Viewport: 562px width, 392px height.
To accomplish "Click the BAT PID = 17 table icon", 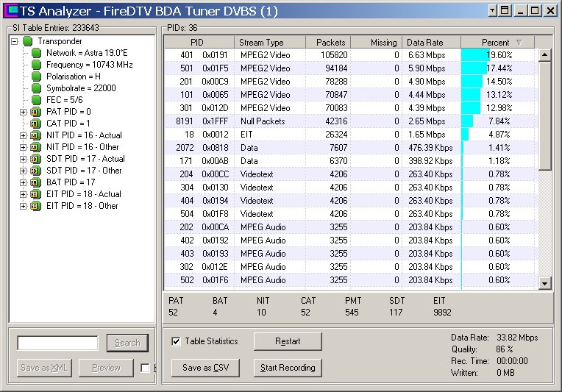I will [35, 182].
